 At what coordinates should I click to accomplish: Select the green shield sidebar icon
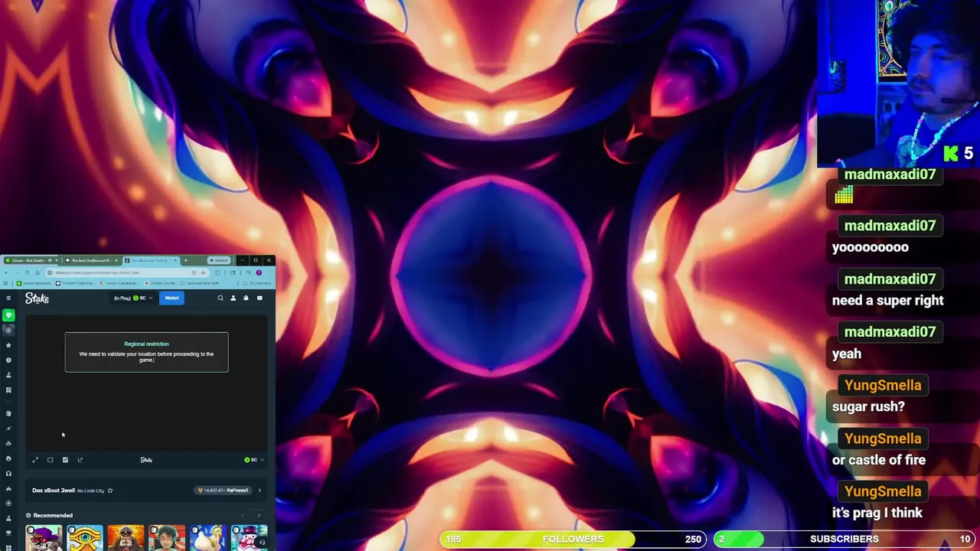[x=8, y=315]
